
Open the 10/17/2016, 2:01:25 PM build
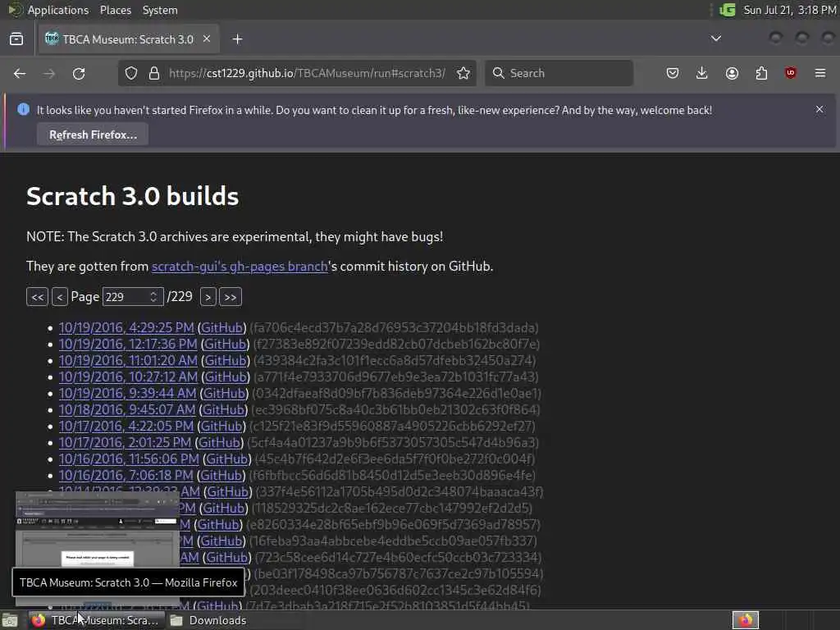pos(125,442)
